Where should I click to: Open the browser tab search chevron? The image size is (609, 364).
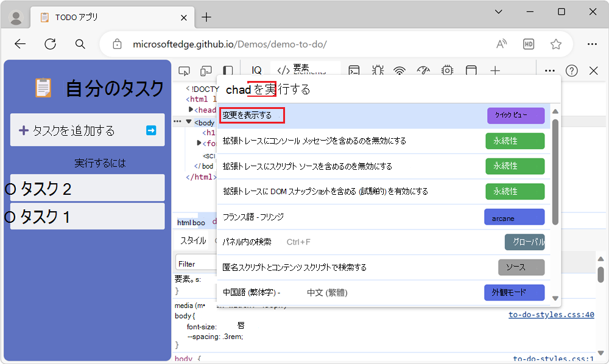(x=498, y=12)
